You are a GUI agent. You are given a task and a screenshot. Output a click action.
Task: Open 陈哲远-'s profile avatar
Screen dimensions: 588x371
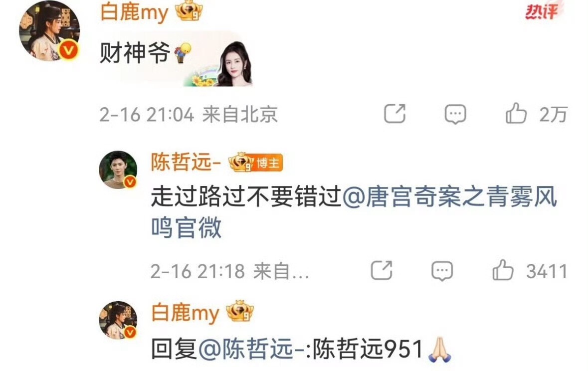(x=118, y=170)
